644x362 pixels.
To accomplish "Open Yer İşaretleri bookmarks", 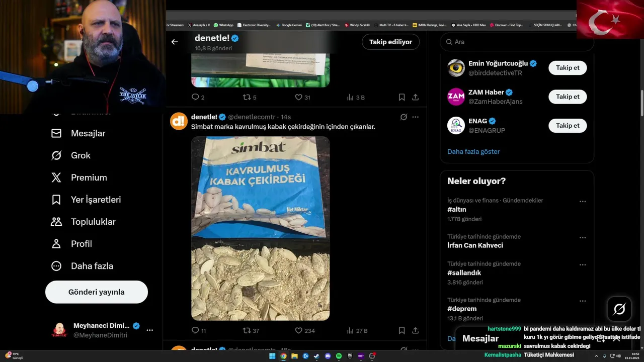I will point(86,200).
